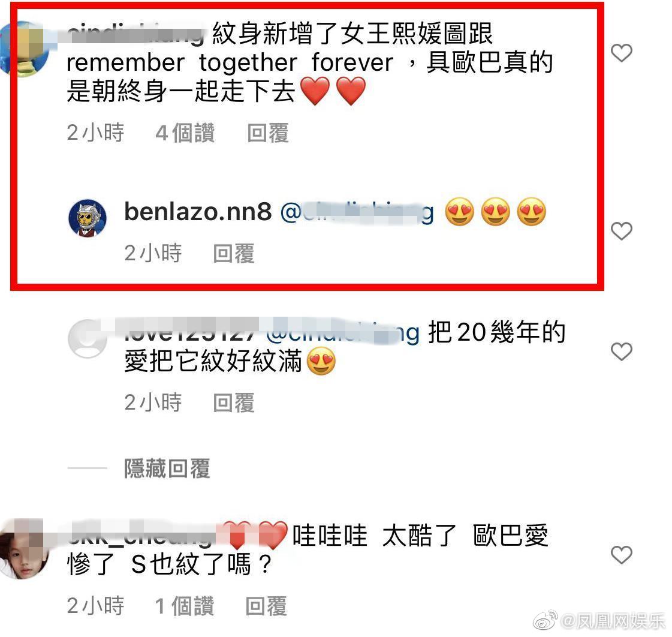Reply to benlazo.nn8's comment

pos(234,253)
